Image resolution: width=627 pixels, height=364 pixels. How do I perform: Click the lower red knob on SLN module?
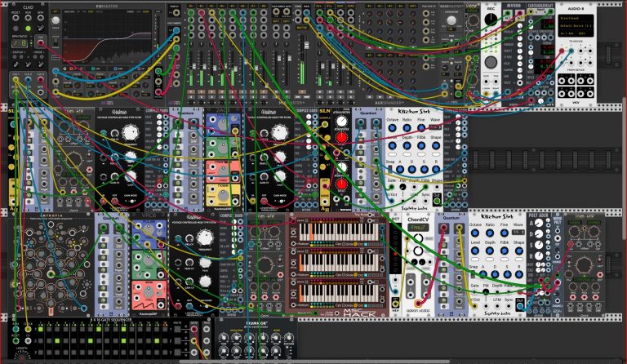coord(341,184)
